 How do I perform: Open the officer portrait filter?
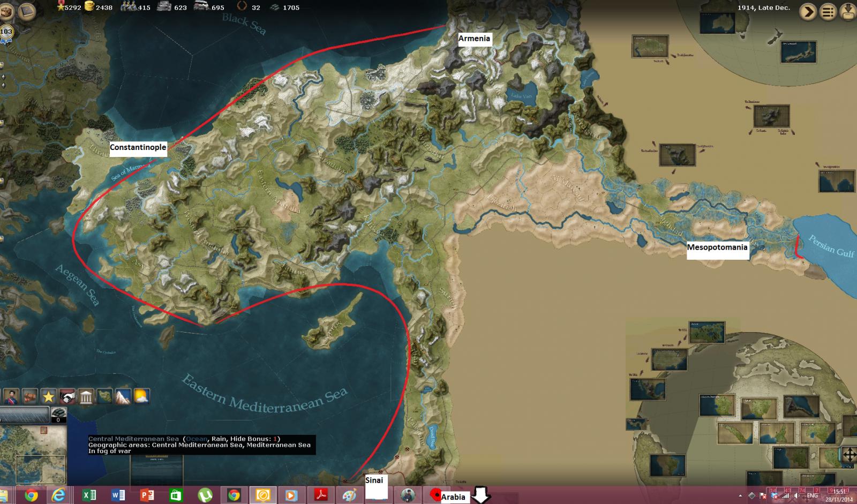[11, 397]
